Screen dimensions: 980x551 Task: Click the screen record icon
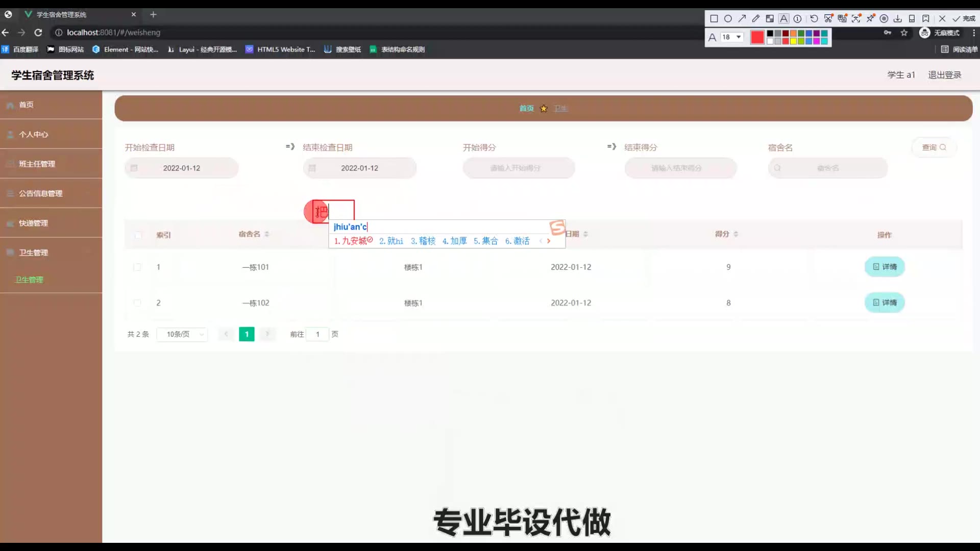[x=884, y=19]
